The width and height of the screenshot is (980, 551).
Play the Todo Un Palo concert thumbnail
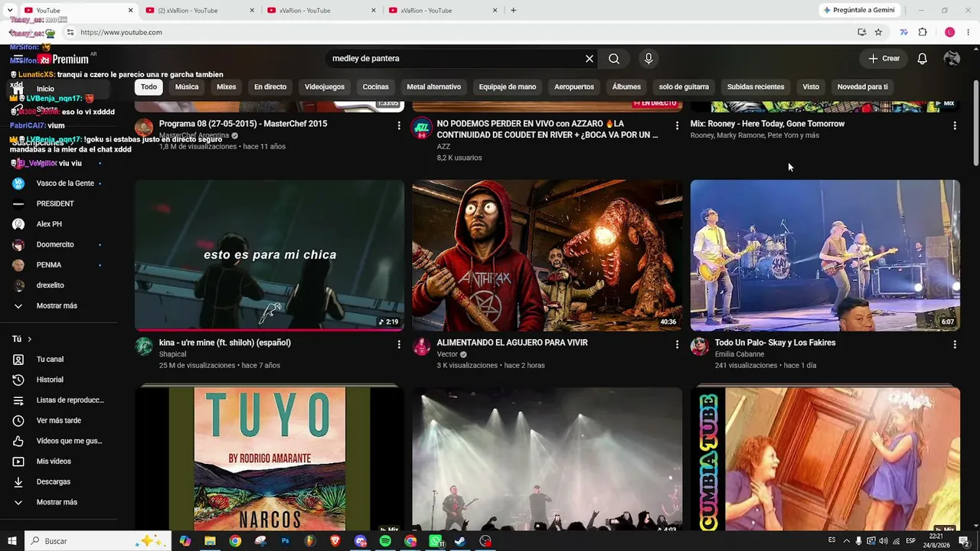tap(825, 255)
